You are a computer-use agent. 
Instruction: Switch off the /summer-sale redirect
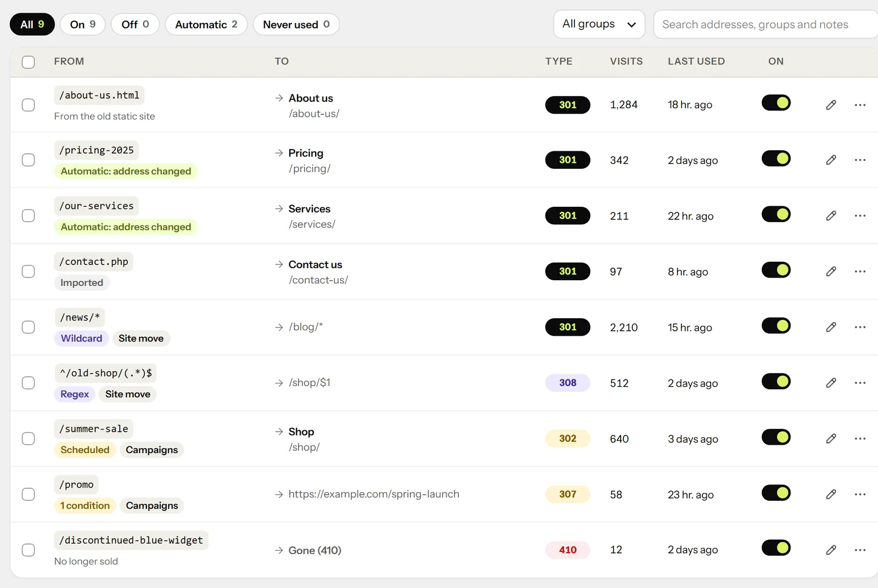(x=776, y=437)
